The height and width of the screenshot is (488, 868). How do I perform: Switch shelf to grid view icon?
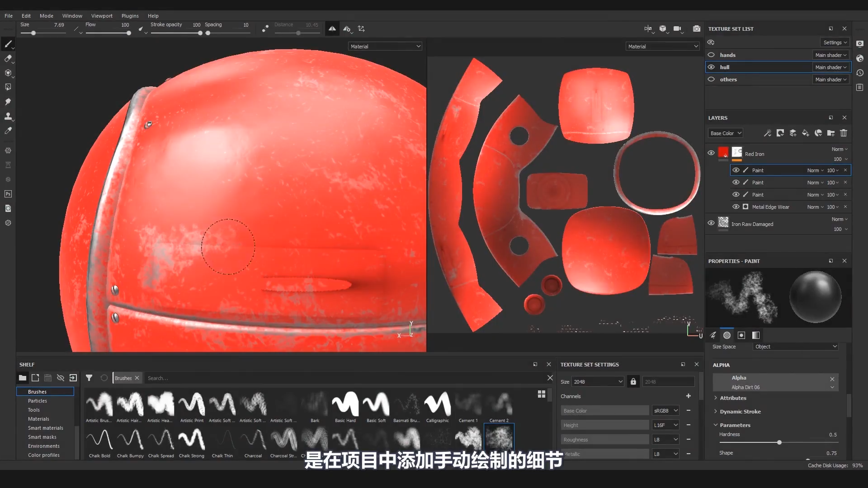point(541,394)
